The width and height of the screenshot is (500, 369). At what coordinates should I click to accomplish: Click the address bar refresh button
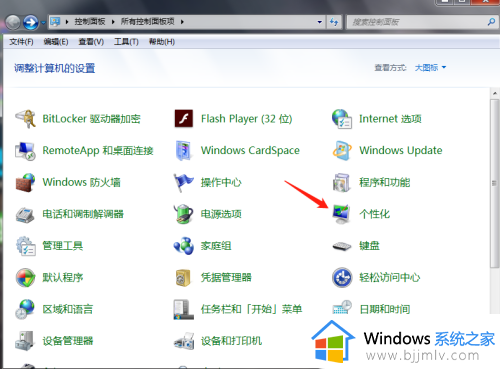pos(334,22)
